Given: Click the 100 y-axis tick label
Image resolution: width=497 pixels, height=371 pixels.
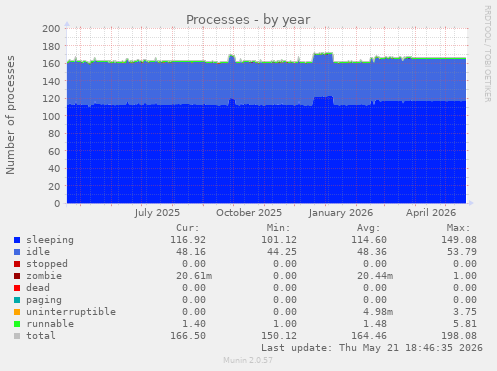Looking at the screenshot, I should (51, 116).
